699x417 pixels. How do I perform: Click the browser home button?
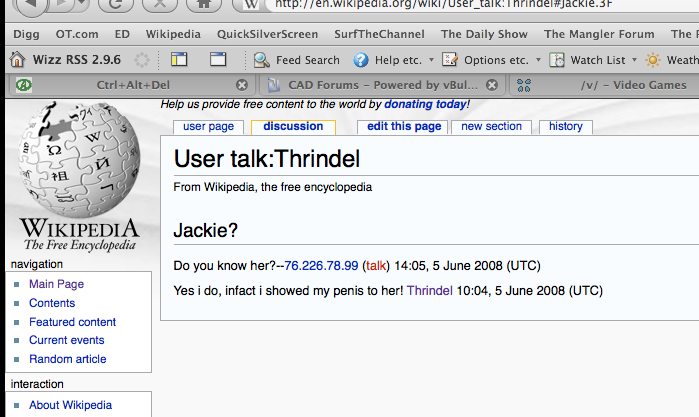(x=204, y=5)
